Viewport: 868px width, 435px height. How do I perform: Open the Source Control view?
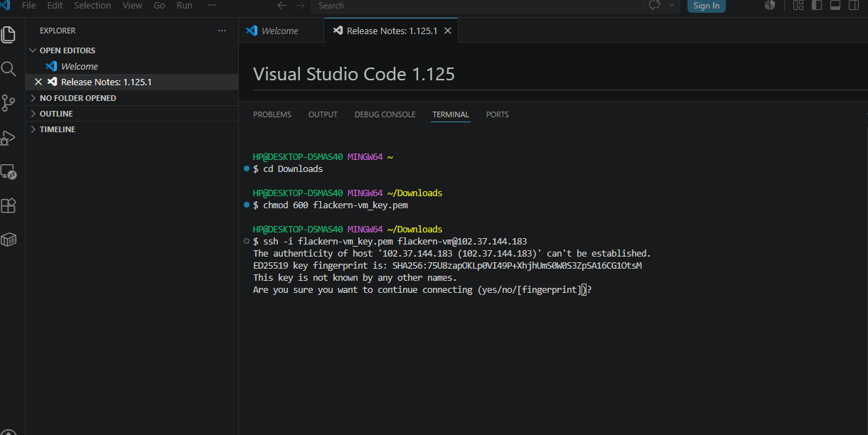[9, 103]
